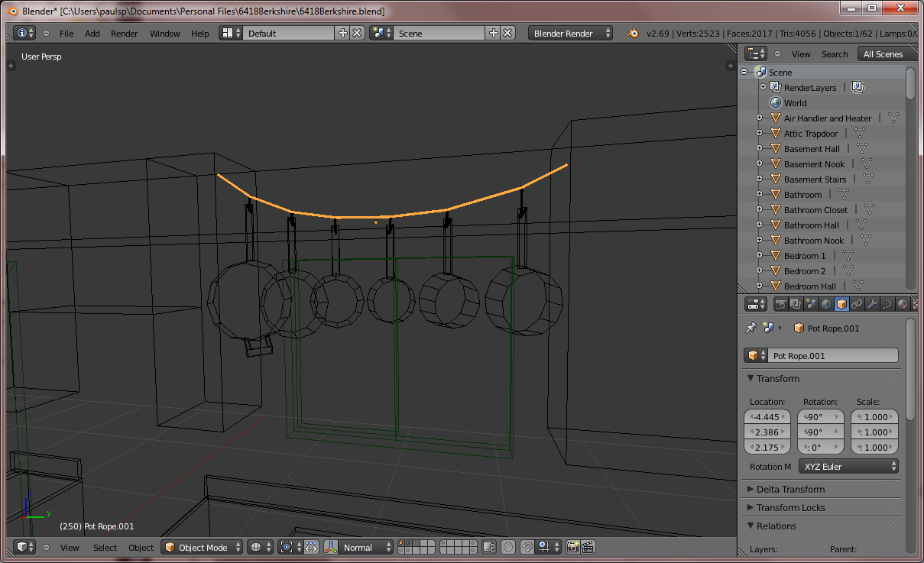Open the World properties tab (globe icon)
Image resolution: width=924 pixels, height=563 pixels.
pos(826,304)
